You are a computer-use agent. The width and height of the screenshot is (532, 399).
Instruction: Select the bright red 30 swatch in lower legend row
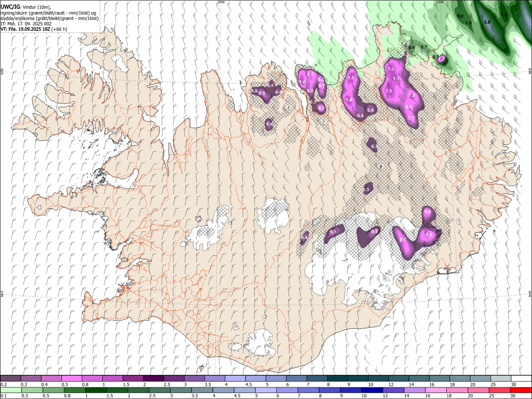[521, 390]
